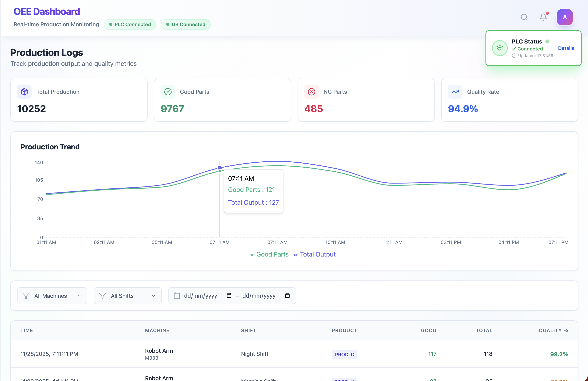The height and width of the screenshot is (381, 588).
Task: Click the Quality Rate trend arrow icon
Action: (455, 92)
